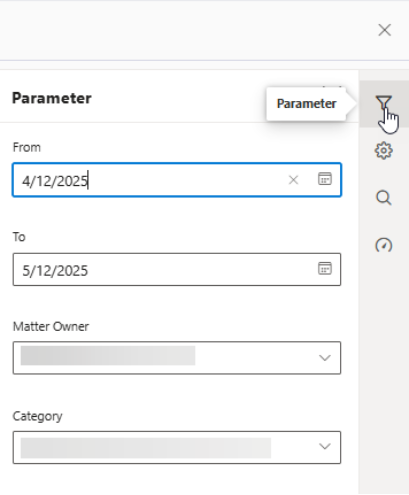This screenshot has width=409, height=495.
Task: Expand the Matter Owner dropdown chevron
Action: click(x=325, y=358)
